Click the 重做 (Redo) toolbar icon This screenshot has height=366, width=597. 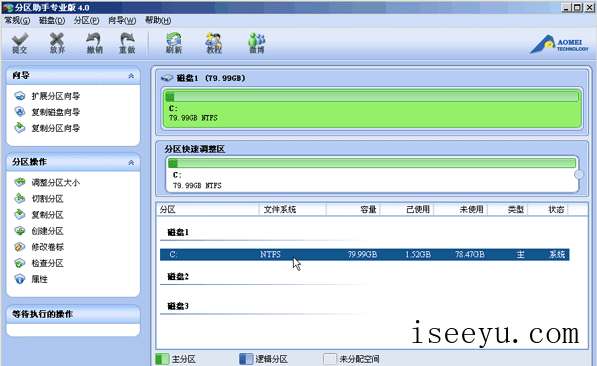[127, 43]
